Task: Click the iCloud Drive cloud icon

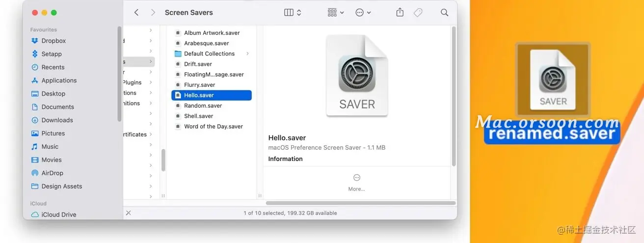Action: coord(34,215)
